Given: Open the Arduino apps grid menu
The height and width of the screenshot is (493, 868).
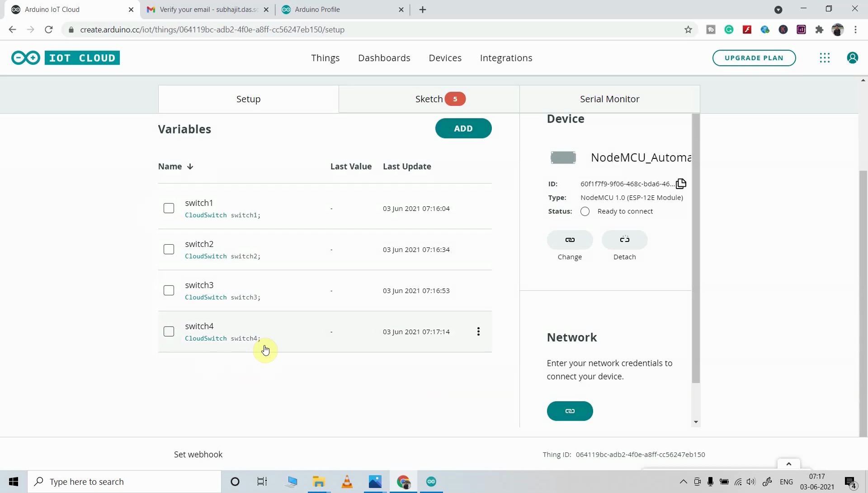Looking at the screenshot, I should [825, 58].
